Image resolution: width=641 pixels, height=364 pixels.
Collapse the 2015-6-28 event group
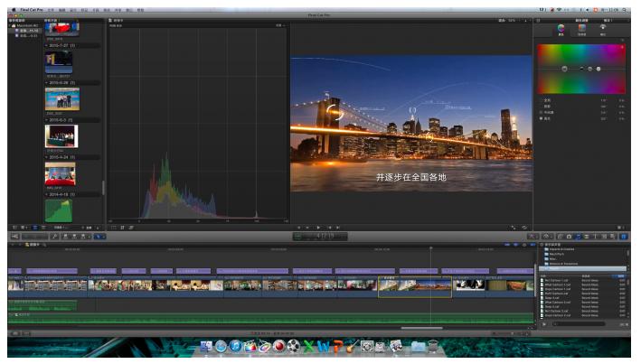coord(46,82)
